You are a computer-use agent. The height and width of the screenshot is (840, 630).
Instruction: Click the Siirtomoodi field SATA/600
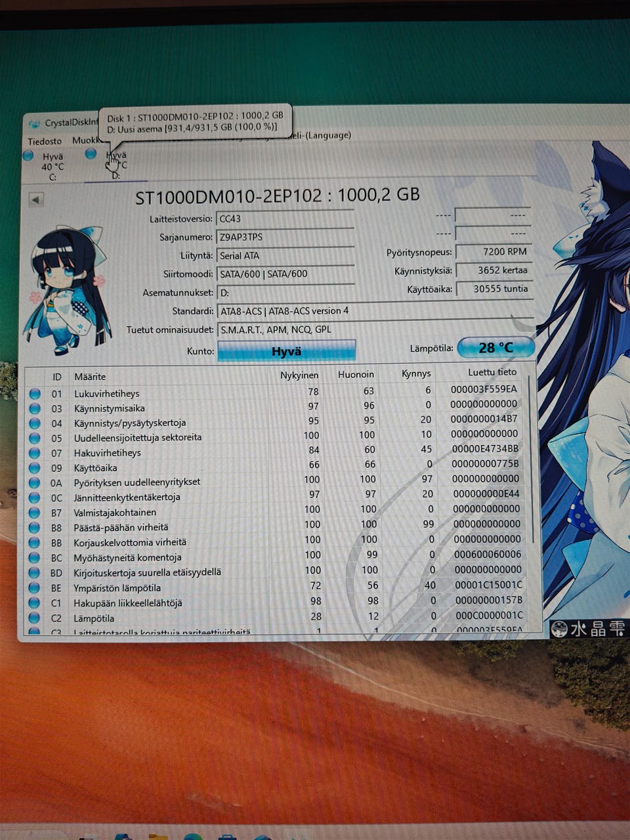click(285, 274)
